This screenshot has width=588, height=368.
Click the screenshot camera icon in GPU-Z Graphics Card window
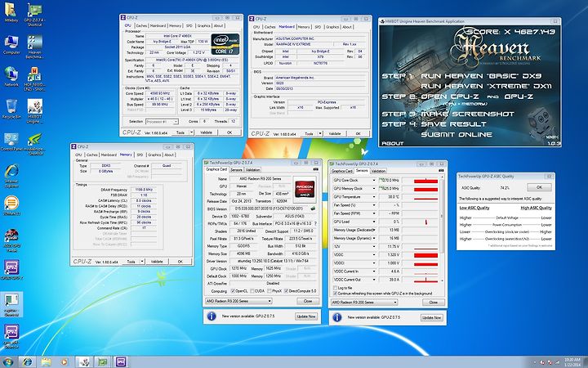pos(316,169)
